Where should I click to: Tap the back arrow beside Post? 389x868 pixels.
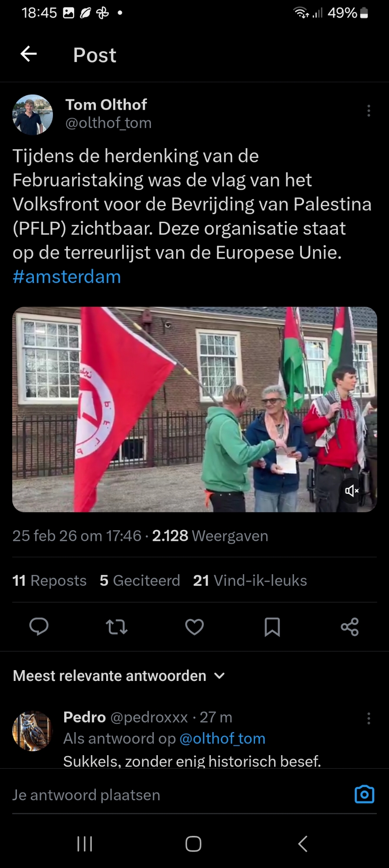29,54
